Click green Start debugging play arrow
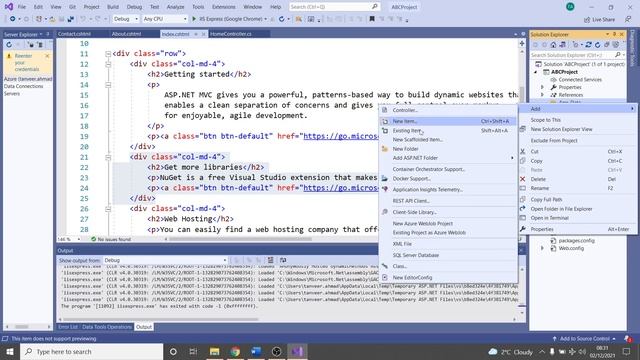Image resolution: width=640 pixels, height=360 pixels. [194, 19]
